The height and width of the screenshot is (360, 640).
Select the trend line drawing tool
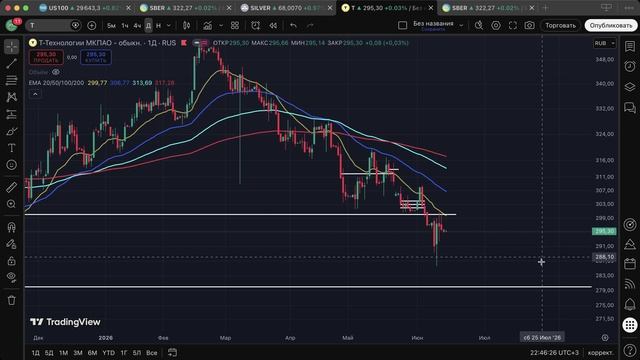coord(11,63)
